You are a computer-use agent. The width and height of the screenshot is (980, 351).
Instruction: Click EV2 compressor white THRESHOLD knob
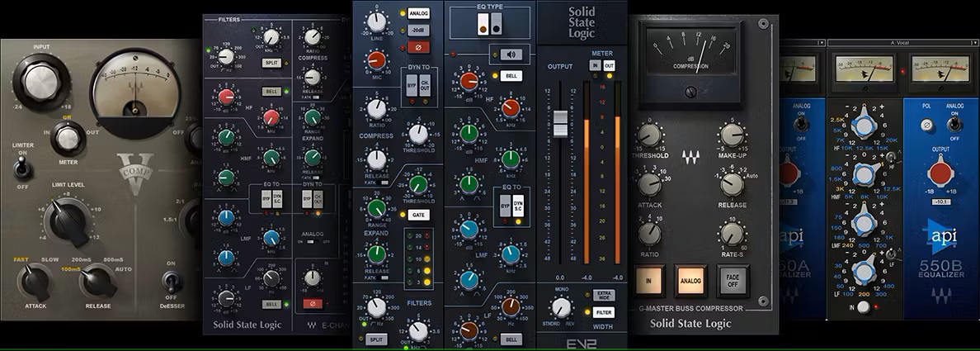point(418,133)
